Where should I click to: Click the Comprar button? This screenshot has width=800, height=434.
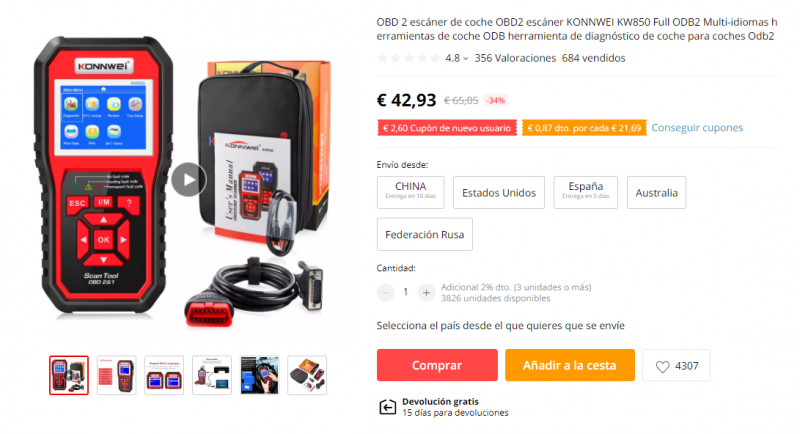pyautogui.click(x=437, y=365)
